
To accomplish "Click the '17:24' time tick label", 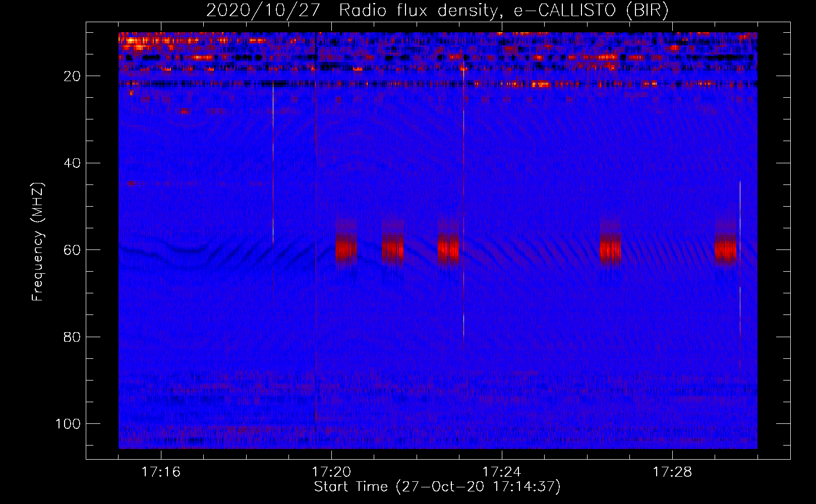I will [502, 472].
